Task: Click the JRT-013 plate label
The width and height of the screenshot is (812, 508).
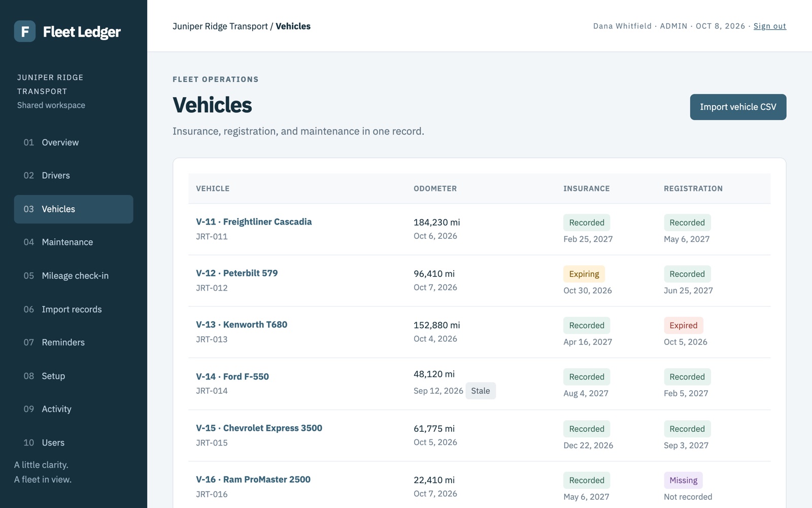Action: pos(212,339)
